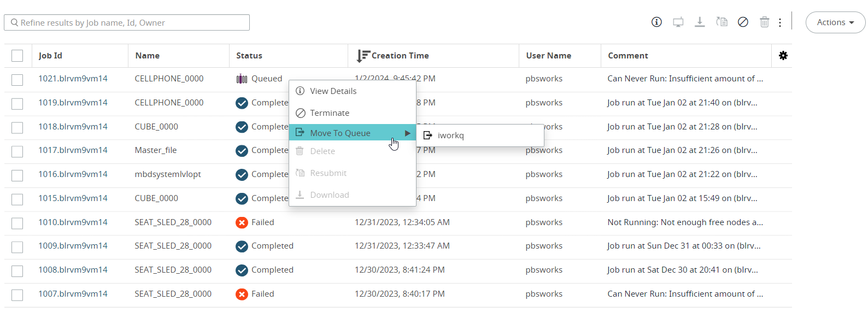The height and width of the screenshot is (324, 868).
Task: Move job to the iworkq queue
Action: pos(450,136)
